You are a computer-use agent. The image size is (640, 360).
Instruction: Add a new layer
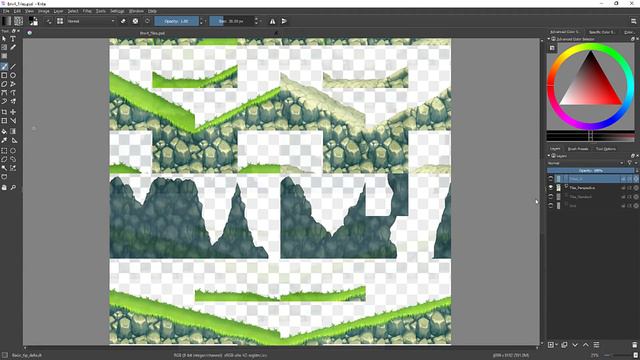pos(551,345)
